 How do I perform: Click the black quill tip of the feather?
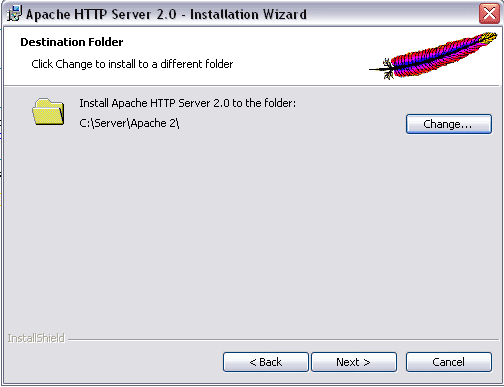[x=380, y=69]
